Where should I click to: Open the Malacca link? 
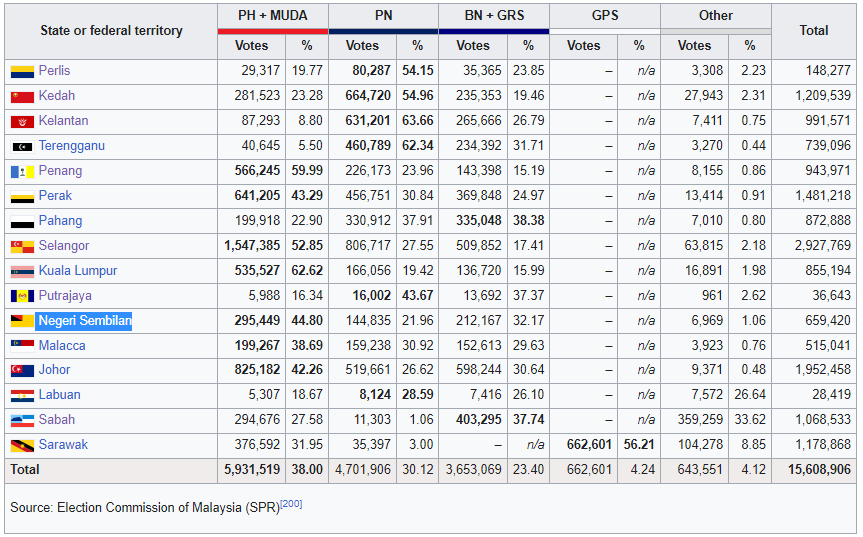(x=62, y=346)
